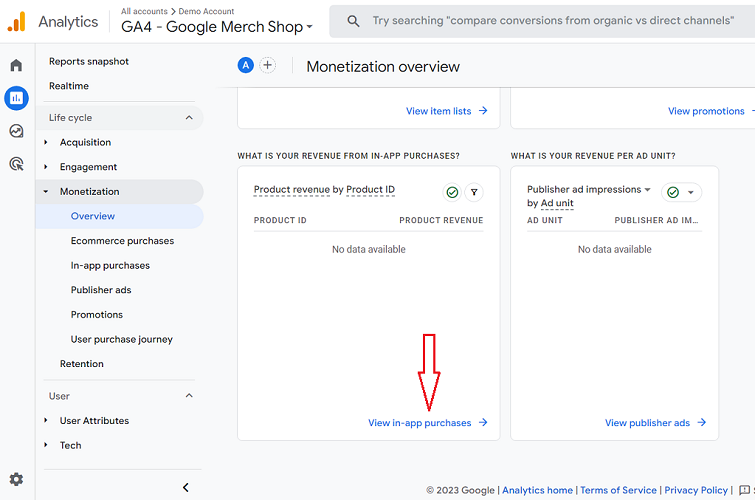Open the GA4 - Google Merch Shop property dropdown
The width and height of the screenshot is (755, 500).
coord(217,26)
